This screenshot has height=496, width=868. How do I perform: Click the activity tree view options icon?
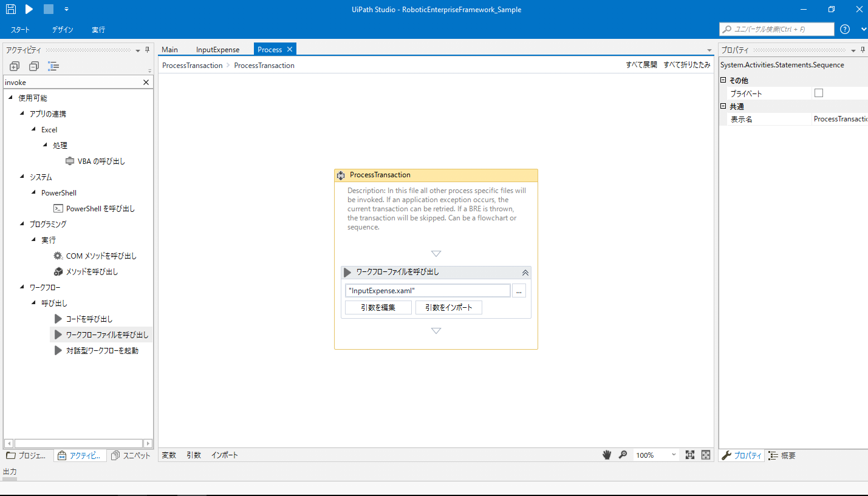(x=53, y=66)
